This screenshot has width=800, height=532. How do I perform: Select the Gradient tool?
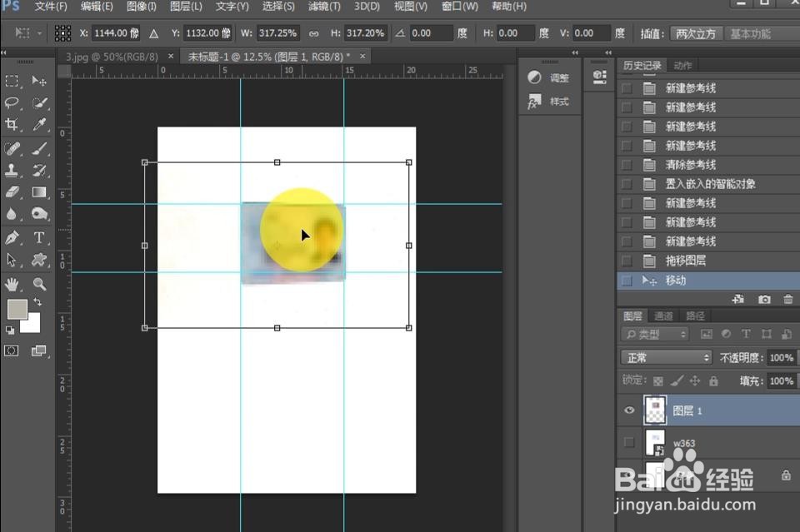point(39,192)
